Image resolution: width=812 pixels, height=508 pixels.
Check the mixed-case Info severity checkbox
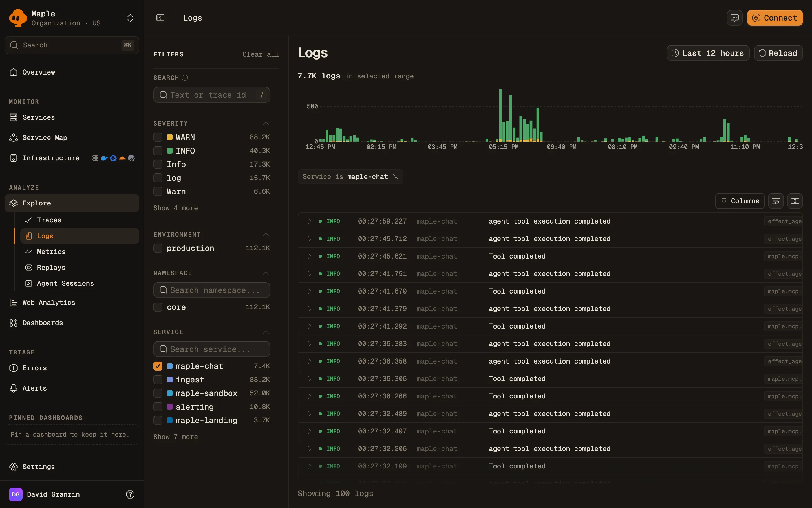tap(158, 164)
